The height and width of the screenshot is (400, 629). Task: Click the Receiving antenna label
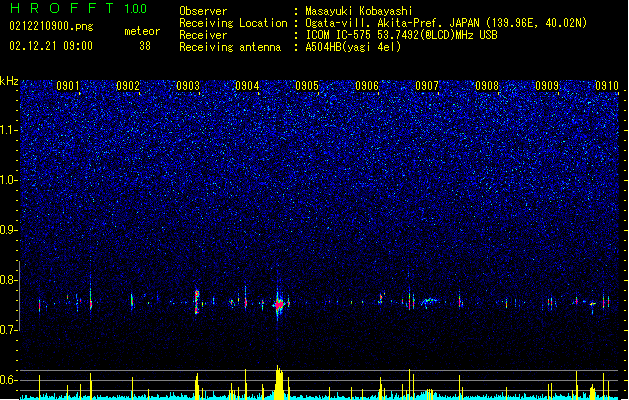tap(230, 47)
